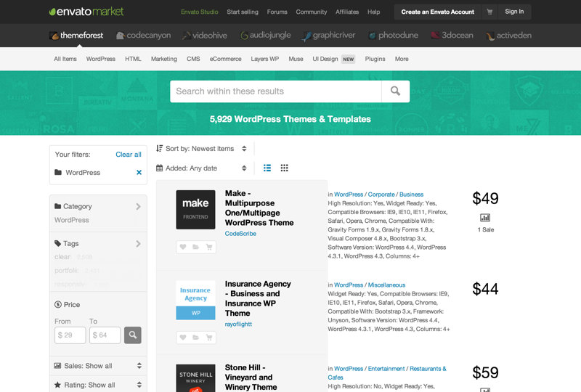Screen dimensions: 581x392
Task: Open the Make theme thumbnail
Action: tap(195, 210)
